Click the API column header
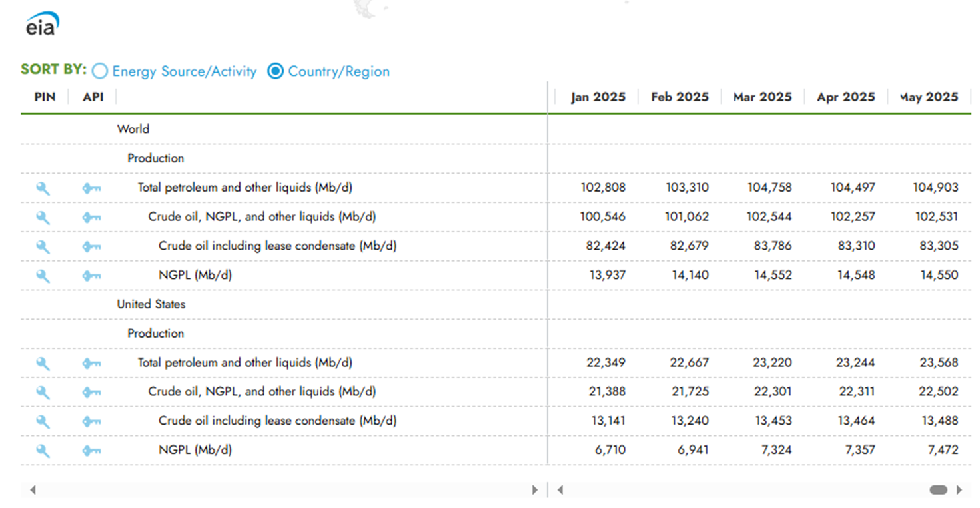Viewport: 980px width, 508px height. tap(93, 97)
